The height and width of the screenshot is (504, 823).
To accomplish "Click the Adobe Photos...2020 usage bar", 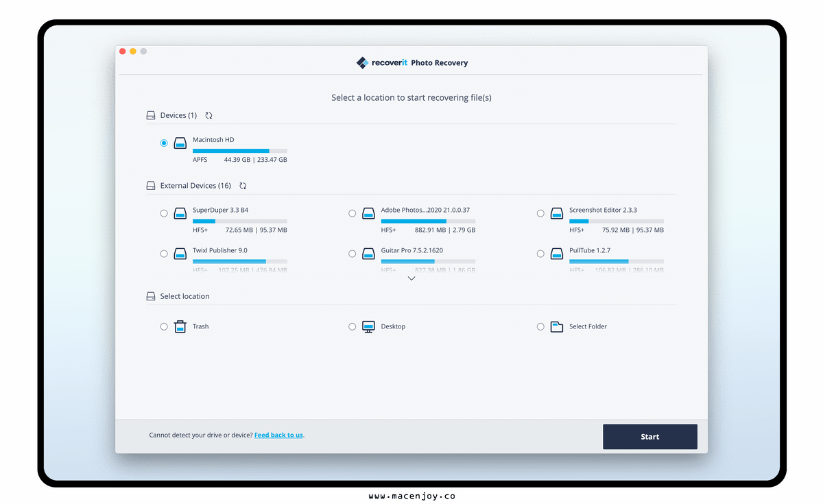I will tap(428, 221).
